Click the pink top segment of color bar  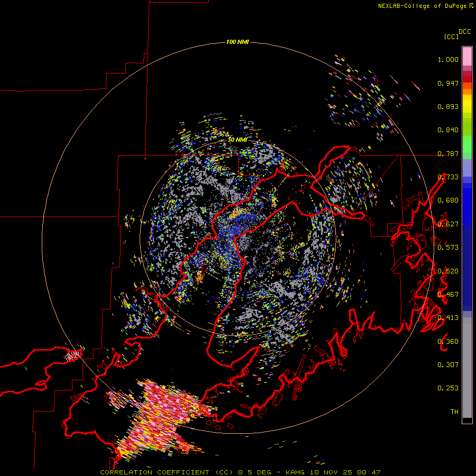point(467,57)
